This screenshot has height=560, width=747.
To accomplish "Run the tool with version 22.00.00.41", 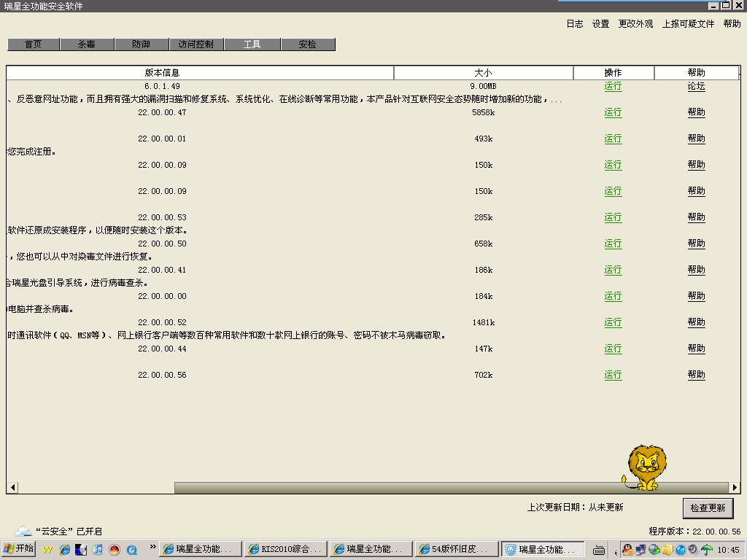I will tap(613, 270).
